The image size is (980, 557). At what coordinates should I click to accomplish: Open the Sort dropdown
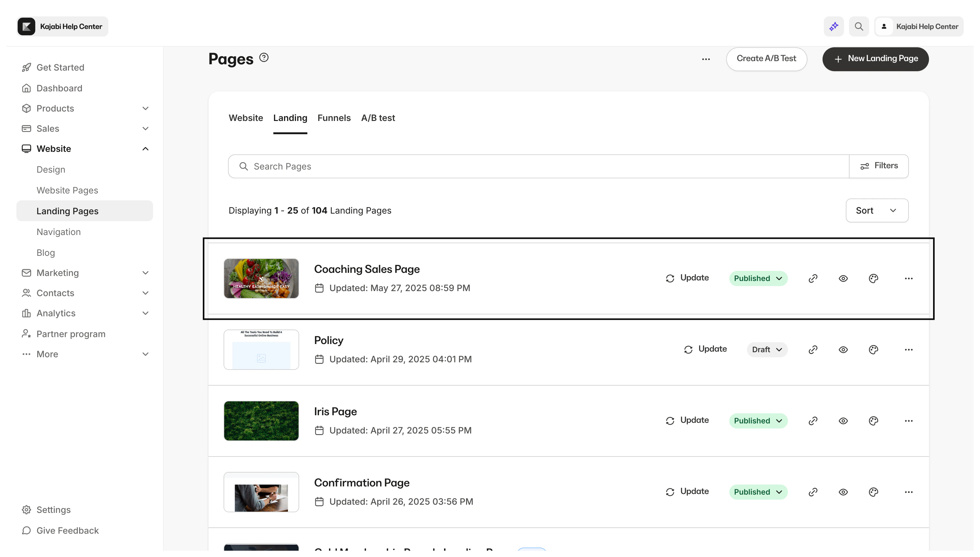(877, 210)
